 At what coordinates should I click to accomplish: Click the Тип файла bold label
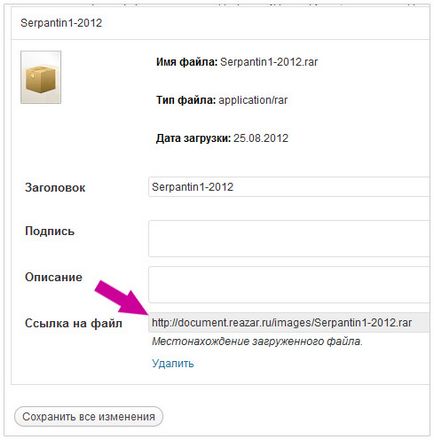point(186,100)
